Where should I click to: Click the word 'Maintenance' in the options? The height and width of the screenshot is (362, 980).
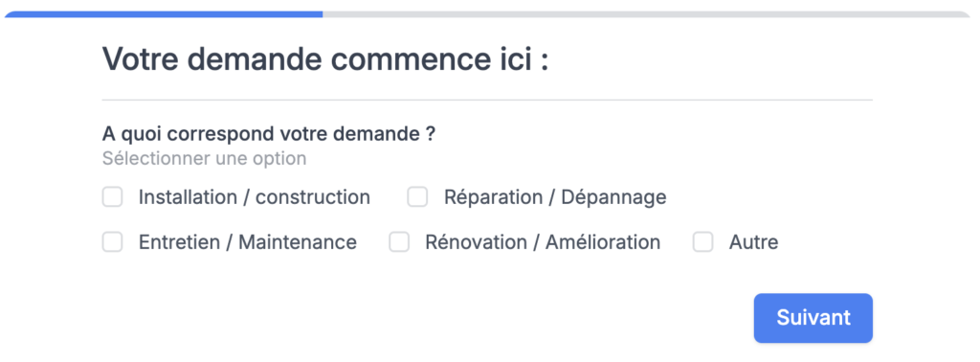point(298,242)
